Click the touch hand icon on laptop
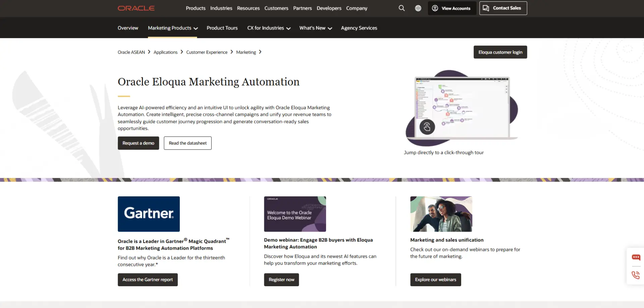The height and width of the screenshot is (308, 644). 427,127
